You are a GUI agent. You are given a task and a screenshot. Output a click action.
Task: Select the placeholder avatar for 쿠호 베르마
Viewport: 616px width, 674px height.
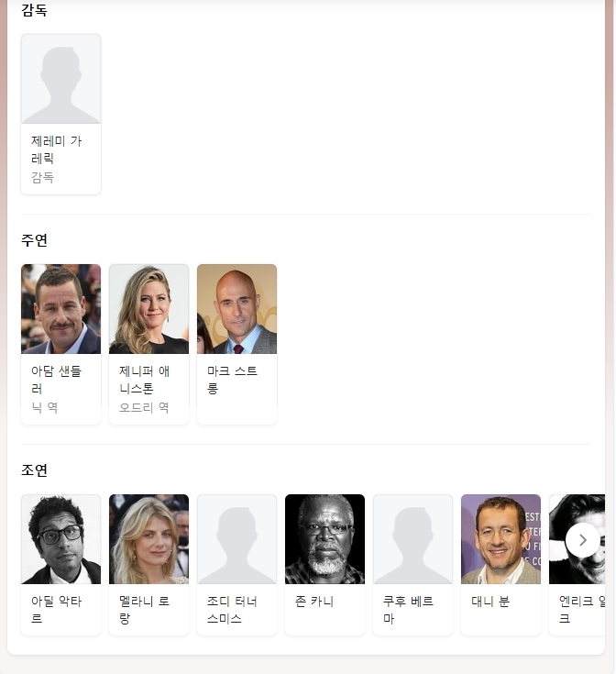click(x=412, y=539)
